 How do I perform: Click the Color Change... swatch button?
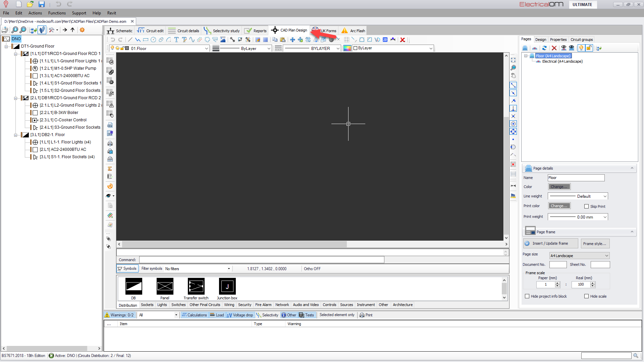pos(559,187)
